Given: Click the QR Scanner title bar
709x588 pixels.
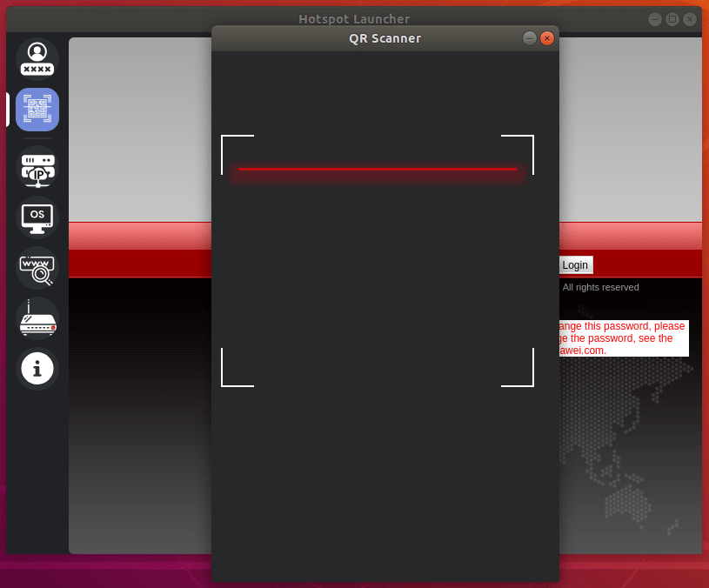Looking at the screenshot, I should tap(385, 38).
